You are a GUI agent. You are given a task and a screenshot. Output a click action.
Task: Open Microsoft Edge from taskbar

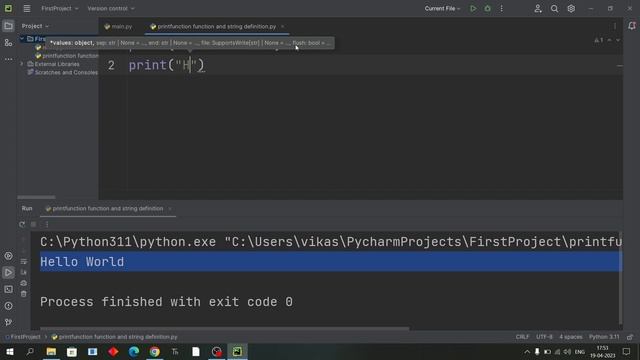tap(134, 352)
